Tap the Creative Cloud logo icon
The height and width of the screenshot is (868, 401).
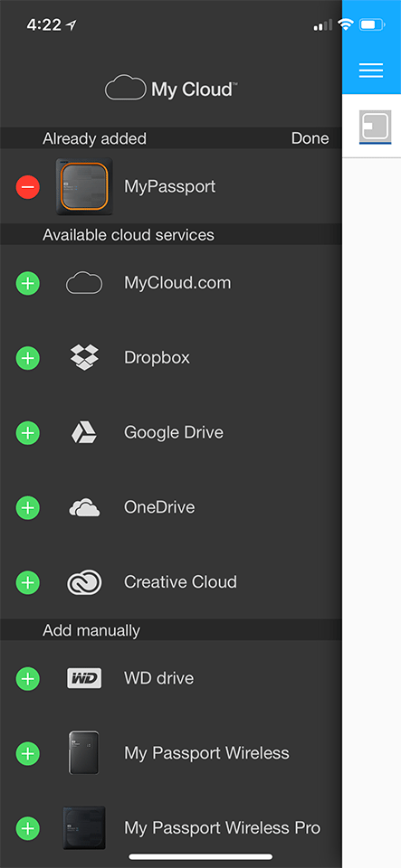pyautogui.click(x=84, y=582)
